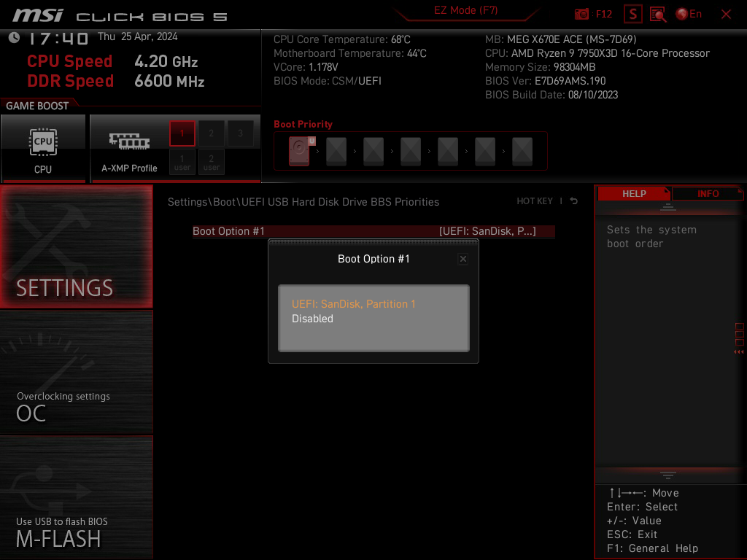Viewport: 747px width, 560px height.
Task: Open the BIOS search magnifier icon
Action: (x=658, y=15)
